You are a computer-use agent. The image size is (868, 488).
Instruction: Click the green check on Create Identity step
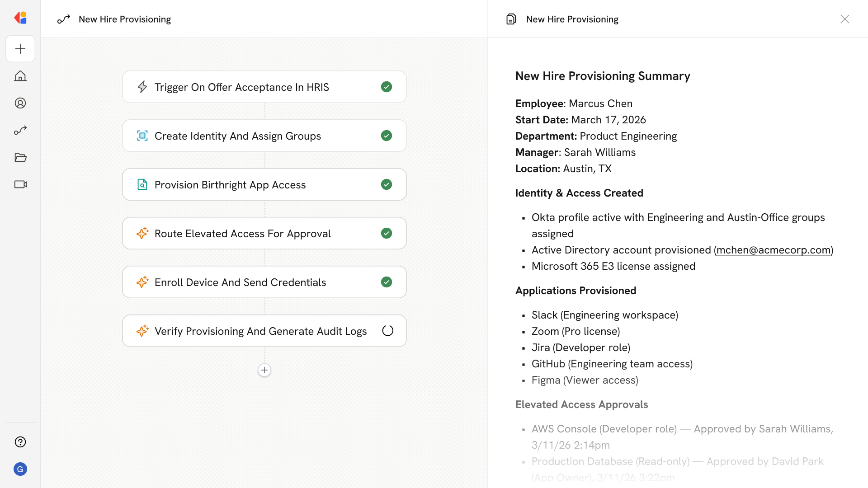pos(387,136)
